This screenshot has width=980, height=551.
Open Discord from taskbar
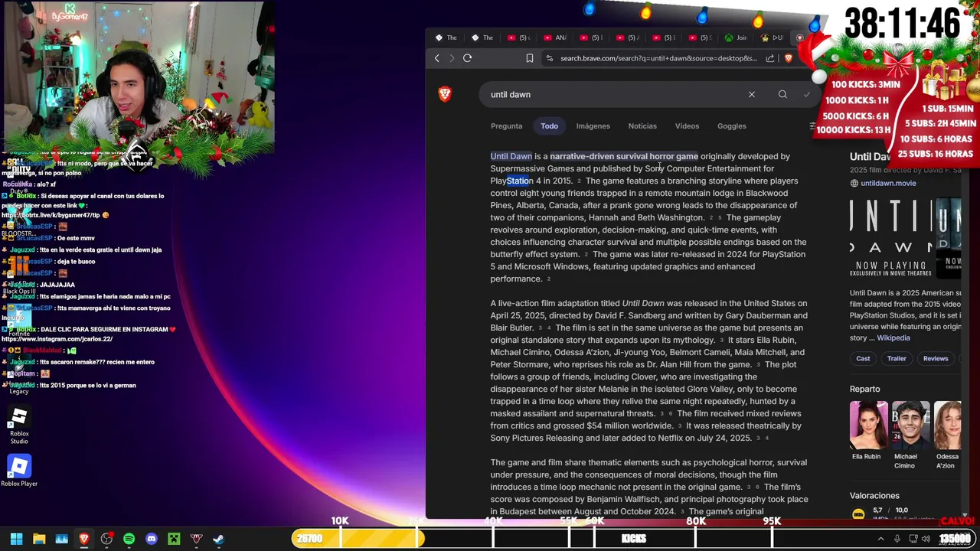click(152, 539)
